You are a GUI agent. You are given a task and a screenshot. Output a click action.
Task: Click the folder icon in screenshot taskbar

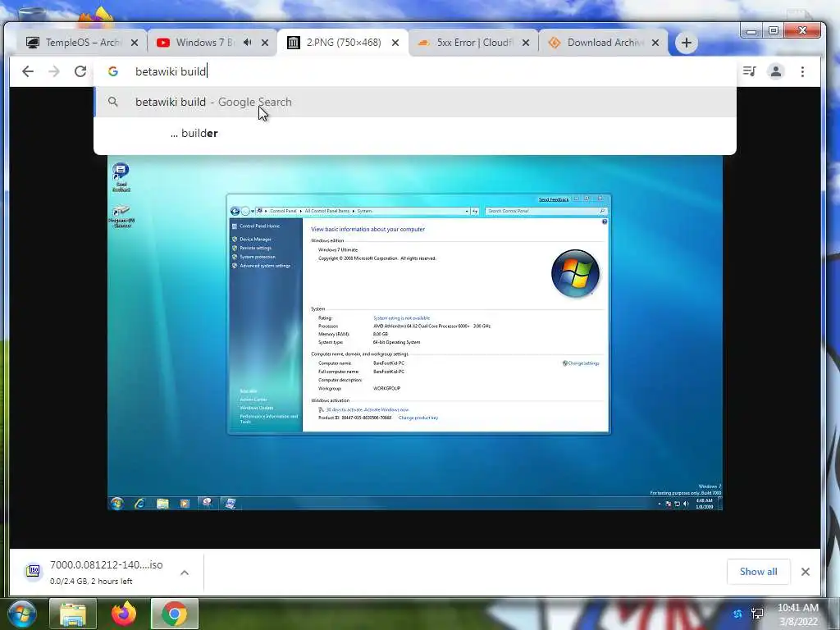[x=162, y=503]
